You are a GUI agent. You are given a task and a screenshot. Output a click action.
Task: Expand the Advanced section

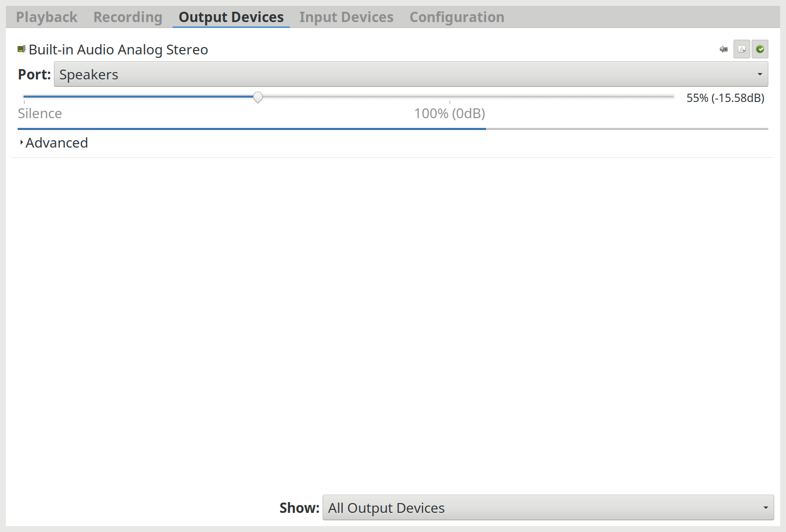(54, 143)
